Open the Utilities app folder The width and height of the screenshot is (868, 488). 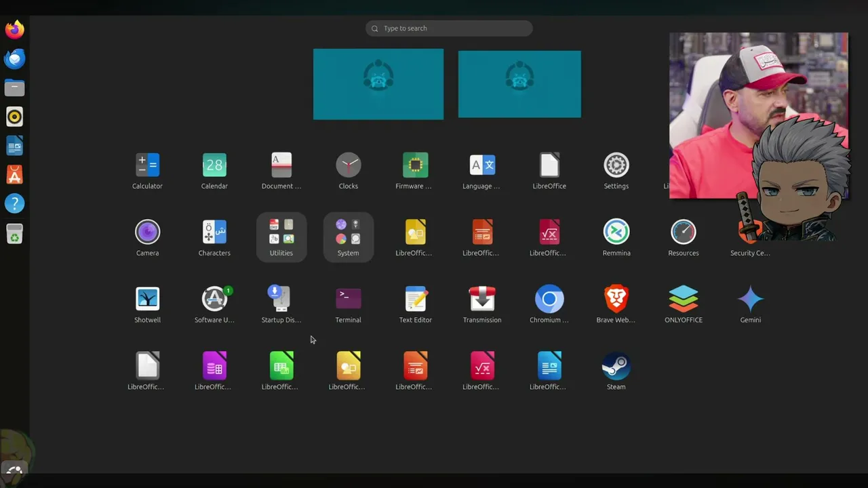coord(281,237)
